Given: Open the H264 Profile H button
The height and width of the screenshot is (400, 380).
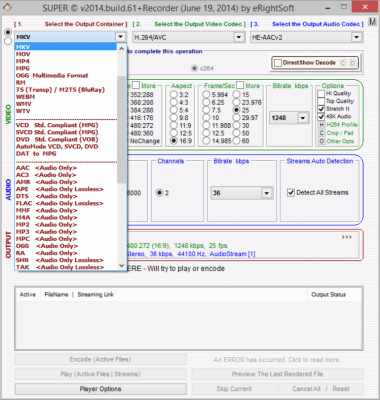Looking at the screenshot, I should point(321,125).
